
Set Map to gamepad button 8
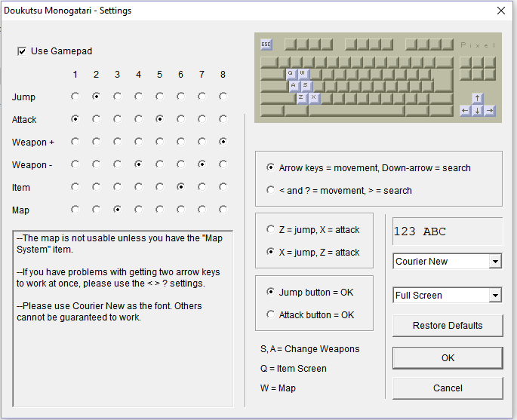pyautogui.click(x=223, y=210)
